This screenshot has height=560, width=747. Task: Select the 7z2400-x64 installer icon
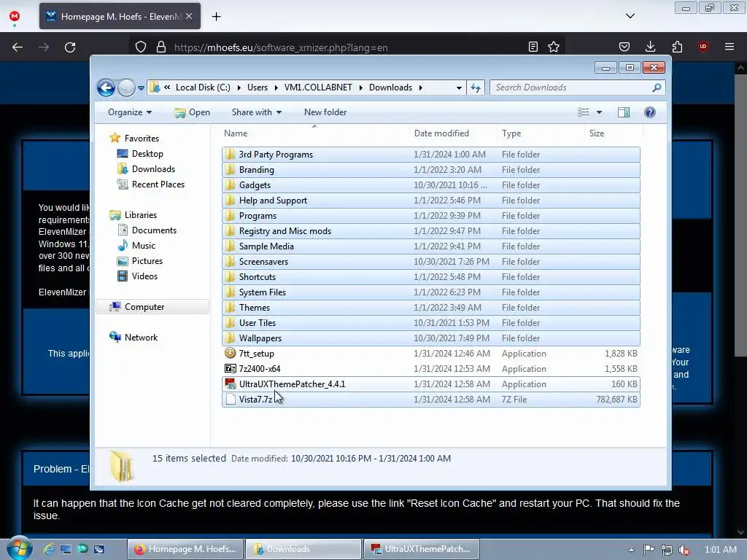[230, 368]
